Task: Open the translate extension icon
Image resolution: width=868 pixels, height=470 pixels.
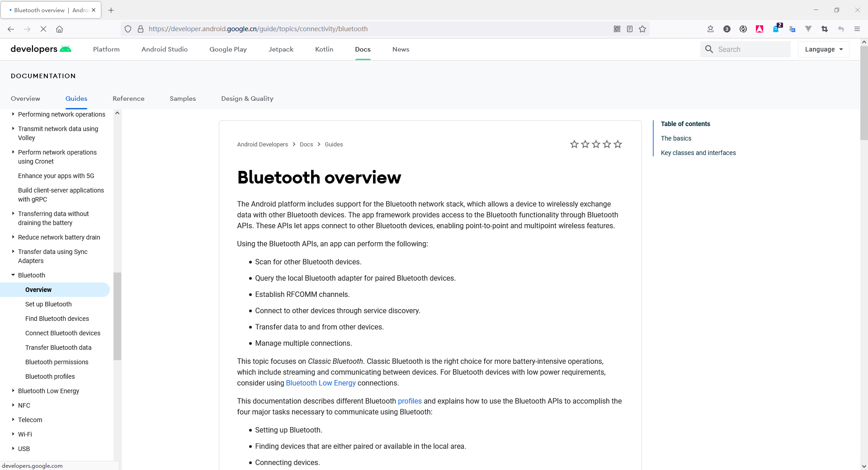Action: 792,29
